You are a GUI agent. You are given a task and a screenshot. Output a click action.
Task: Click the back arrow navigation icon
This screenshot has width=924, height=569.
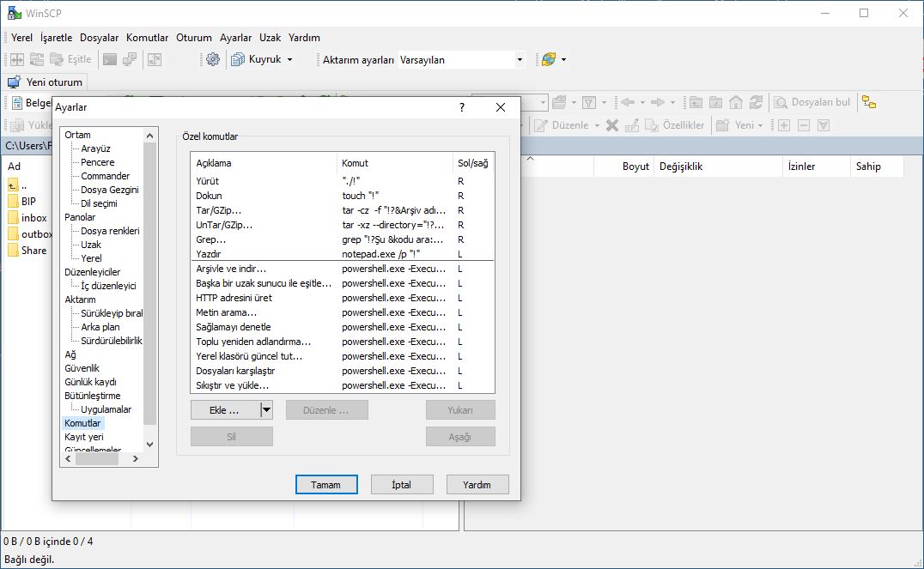628,102
